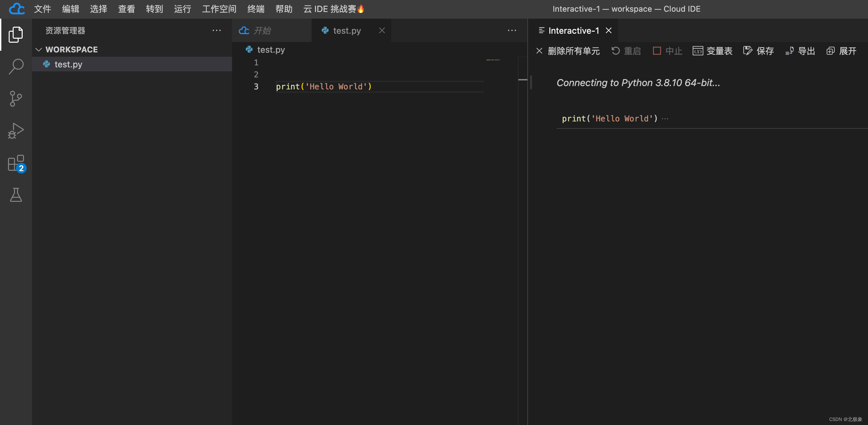The height and width of the screenshot is (425, 868).
Task: Switch to the 开始 tab
Action: (x=272, y=30)
